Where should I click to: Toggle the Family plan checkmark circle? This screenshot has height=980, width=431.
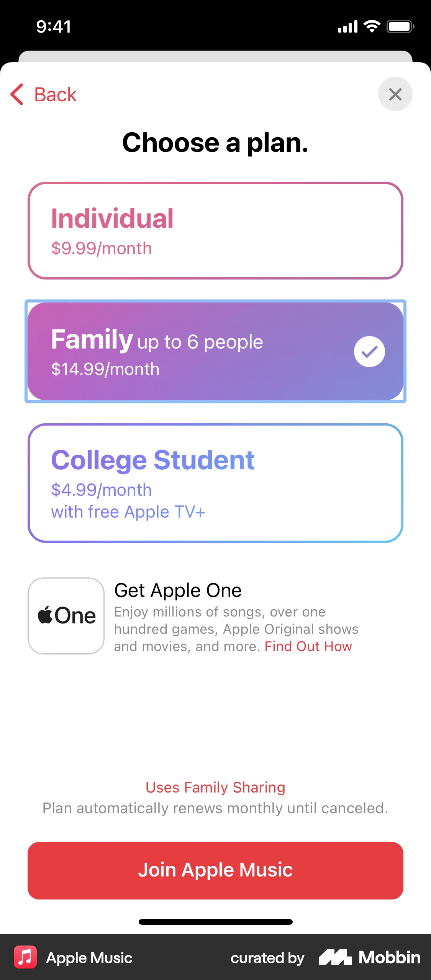[x=369, y=352]
